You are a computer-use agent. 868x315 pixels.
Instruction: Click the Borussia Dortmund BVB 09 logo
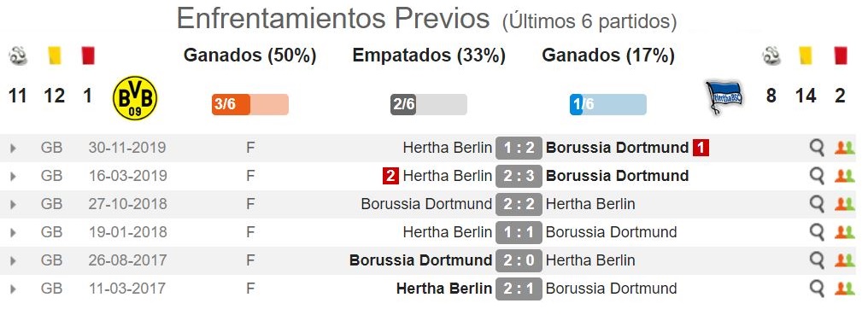coord(135,98)
